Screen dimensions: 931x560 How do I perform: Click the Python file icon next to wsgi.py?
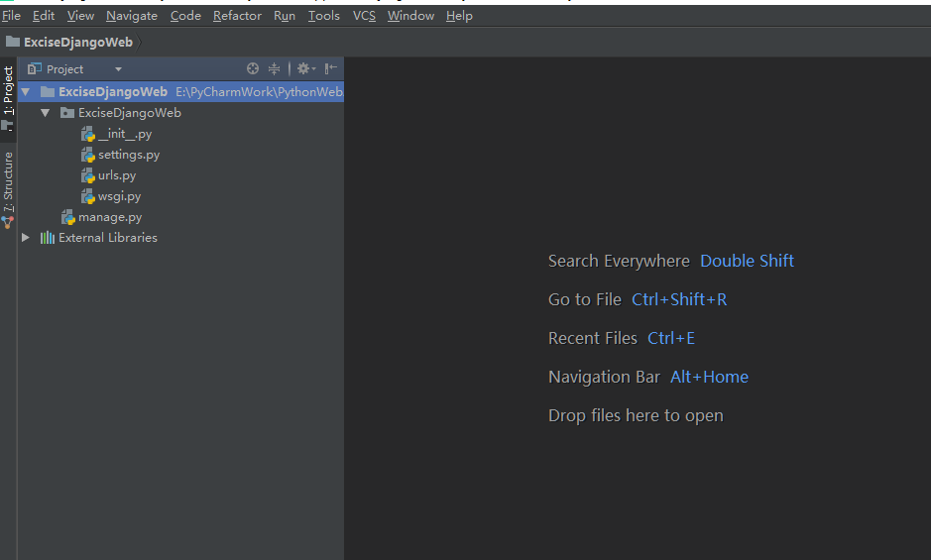(88, 196)
